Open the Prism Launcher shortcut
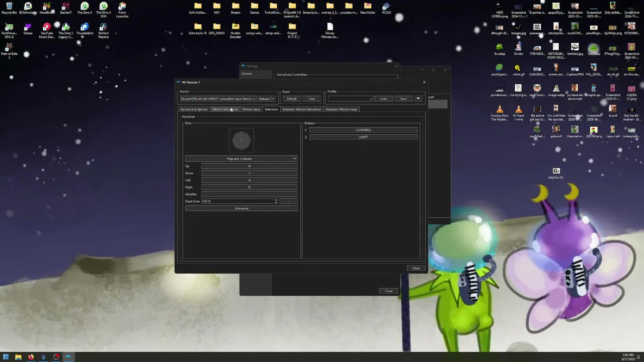The height and width of the screenshot is (362, 644). 122,10
